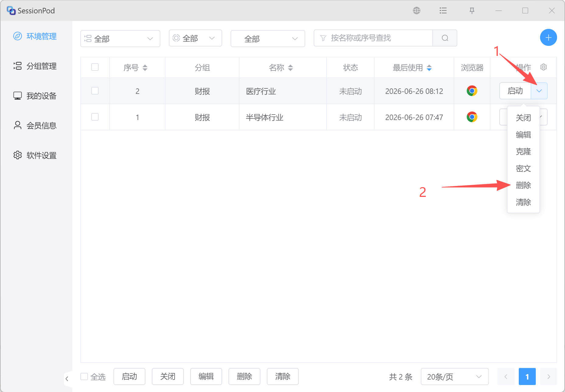This screenshot has height=392, width=565.
Task: Select 删除 in the dropdown menu
Action: click(x=523, y=185)
